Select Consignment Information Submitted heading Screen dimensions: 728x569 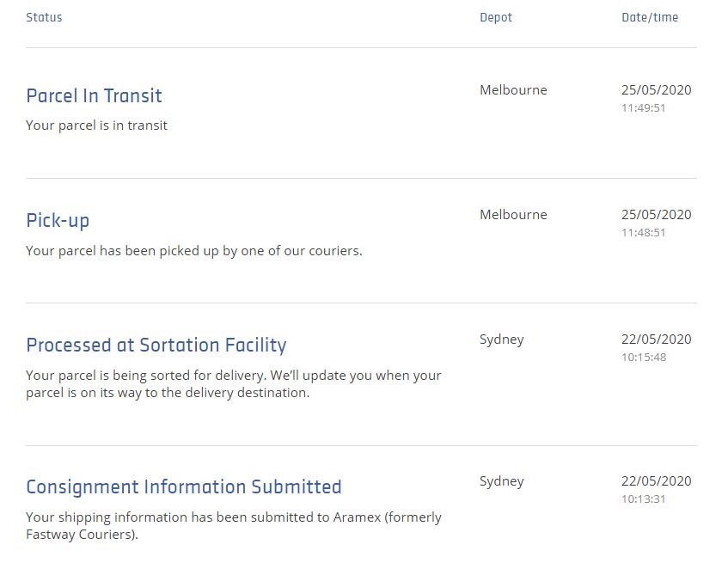(183, 486)
